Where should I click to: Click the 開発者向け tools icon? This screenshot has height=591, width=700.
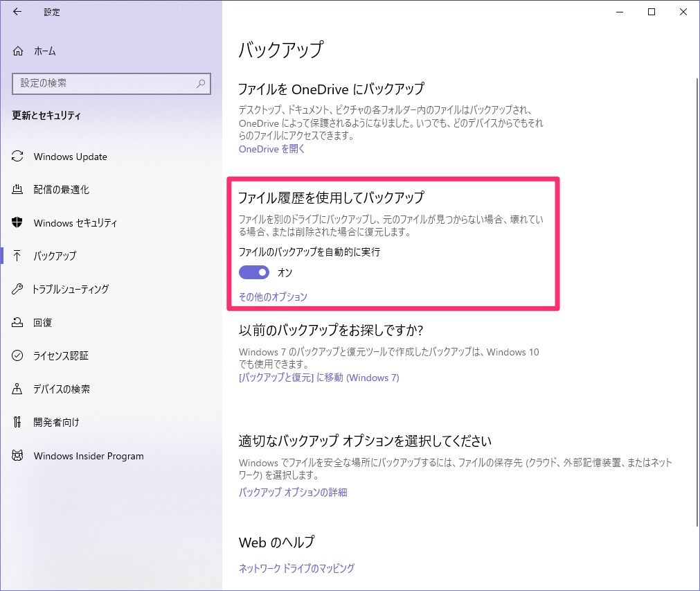click(17, 422)
